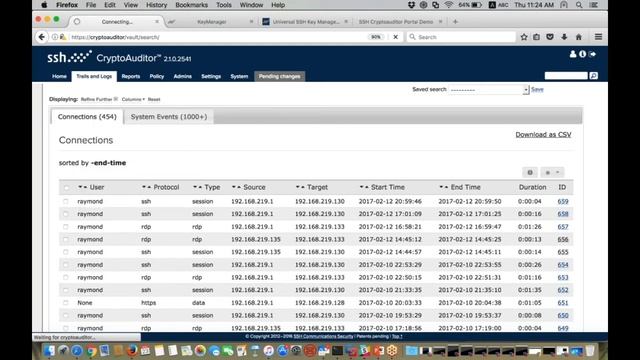Open the actions dropdown next to gear button

(552, 172)
